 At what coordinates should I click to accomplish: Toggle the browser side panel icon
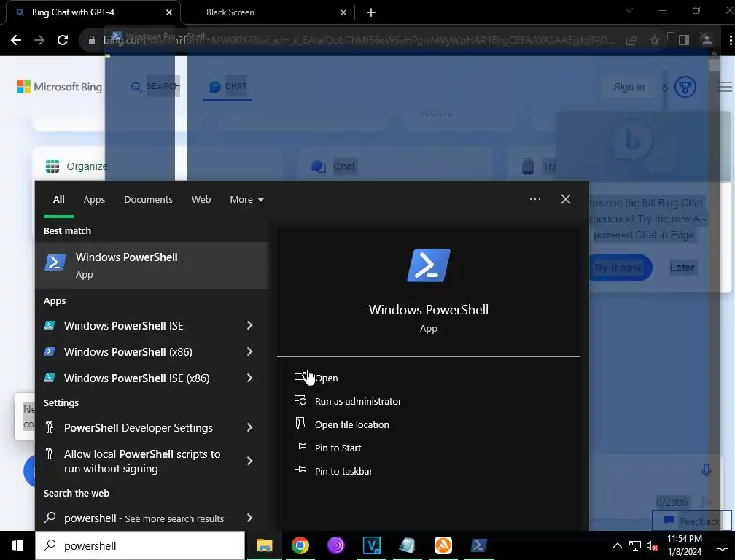[684, 40]
